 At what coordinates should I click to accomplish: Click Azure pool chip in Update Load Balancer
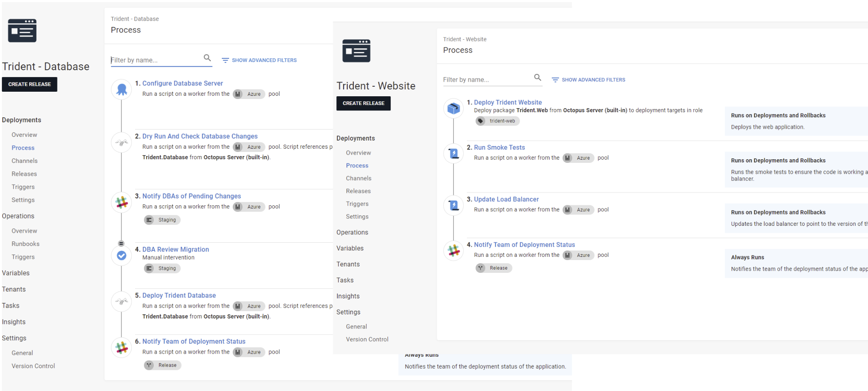coord(578,210)
